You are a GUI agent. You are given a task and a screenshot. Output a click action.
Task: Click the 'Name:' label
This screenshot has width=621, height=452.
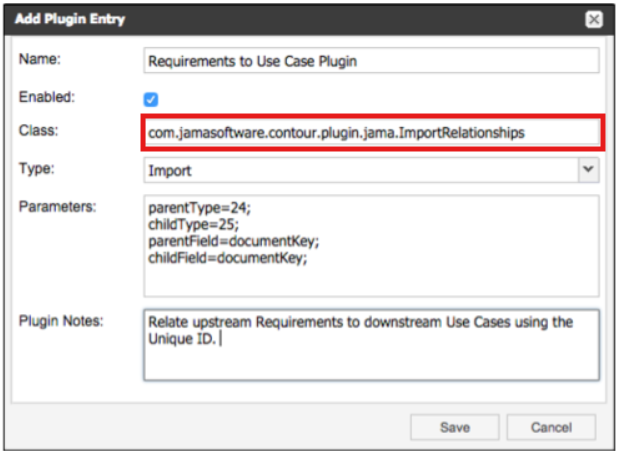coord(40,59)
